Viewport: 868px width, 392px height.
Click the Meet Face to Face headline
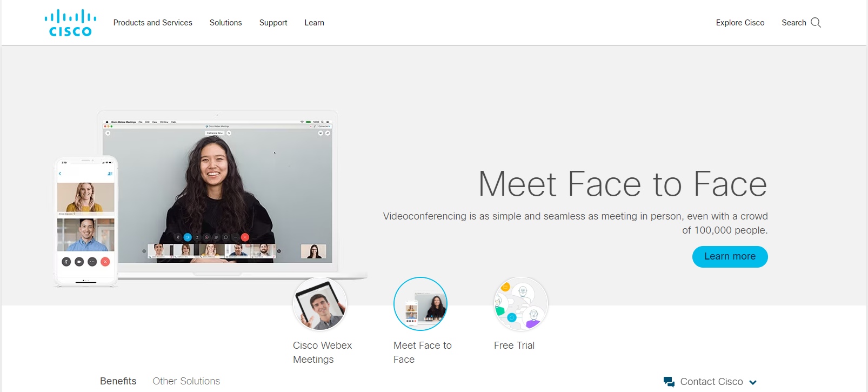(x=623, y=184)
